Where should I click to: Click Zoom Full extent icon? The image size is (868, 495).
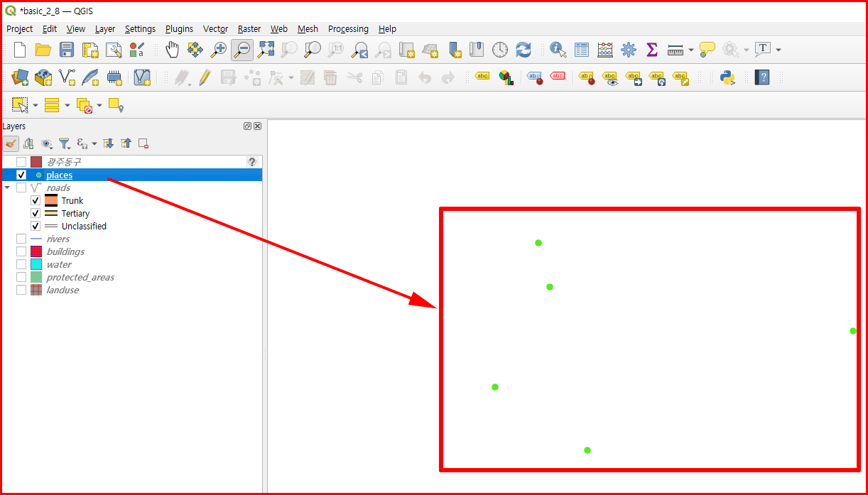(266, 50)
